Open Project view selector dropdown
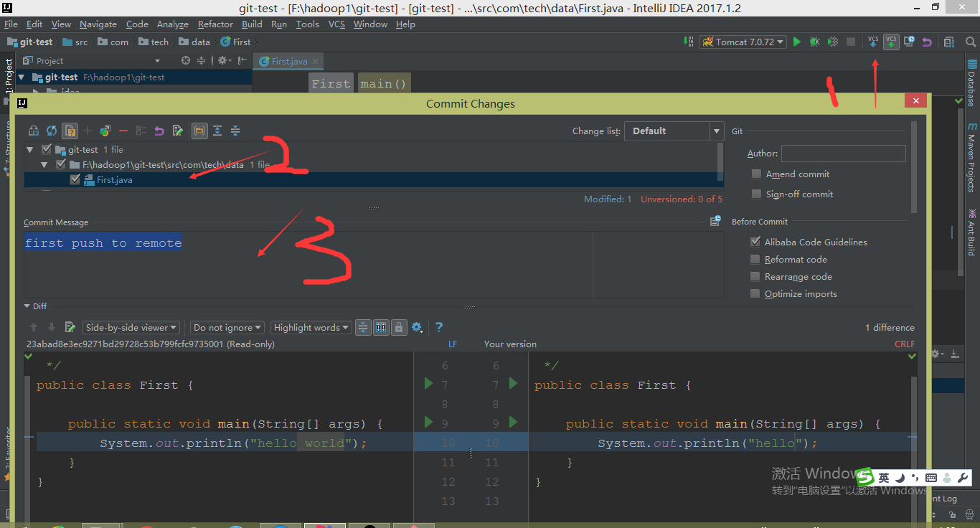 157,61
